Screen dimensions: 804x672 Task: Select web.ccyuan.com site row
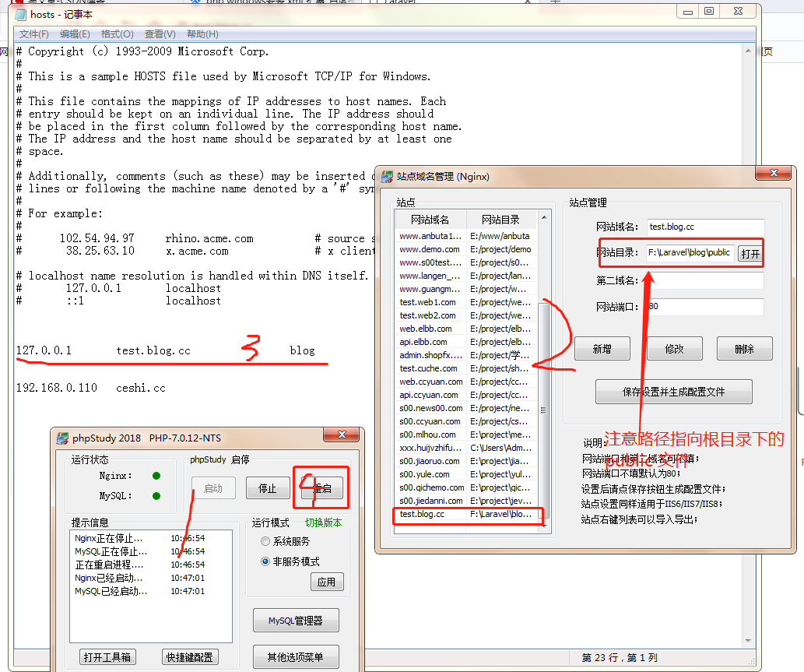466,382
